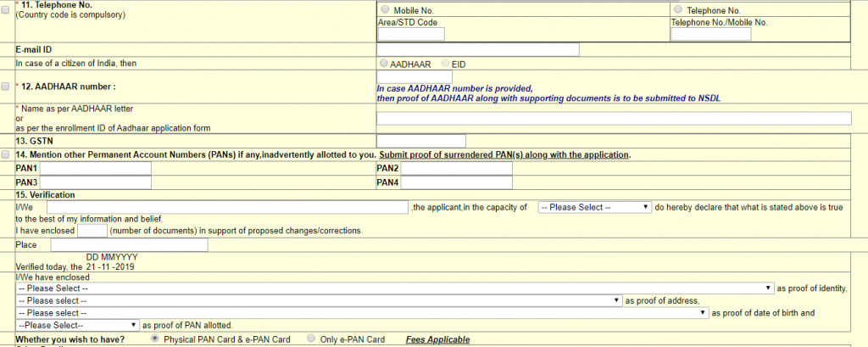Open the proof of identity dropdown
The width and height of the screenshot is (868, 347).
395,288
